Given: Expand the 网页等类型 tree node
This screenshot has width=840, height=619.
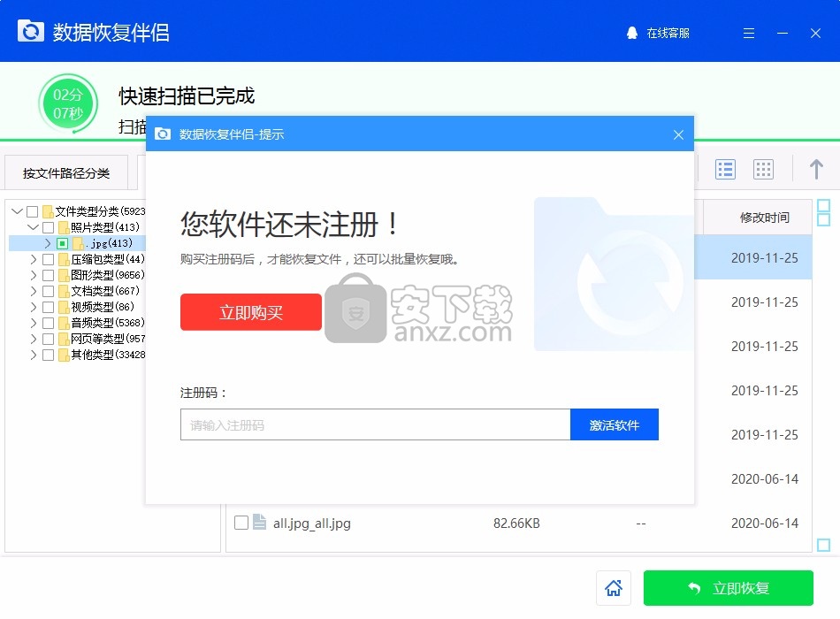Looking at the screenshot, I should [x=34, y=339].
